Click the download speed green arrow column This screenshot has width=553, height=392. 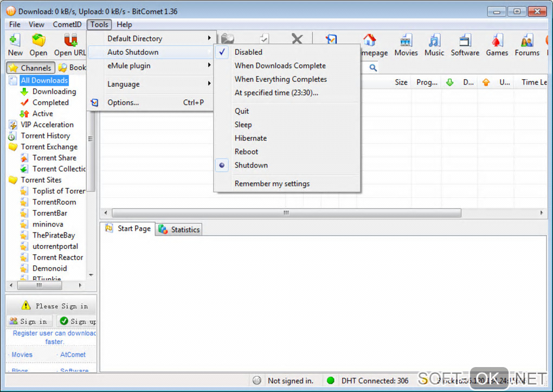(449, 82)
